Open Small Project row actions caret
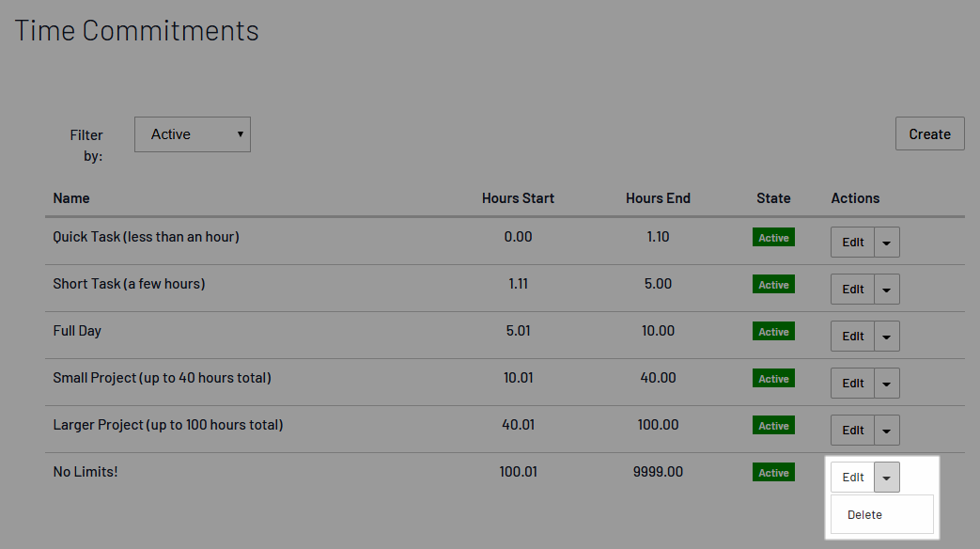The height and width of the screenshot is (549, 980). (x=887, y=384)
